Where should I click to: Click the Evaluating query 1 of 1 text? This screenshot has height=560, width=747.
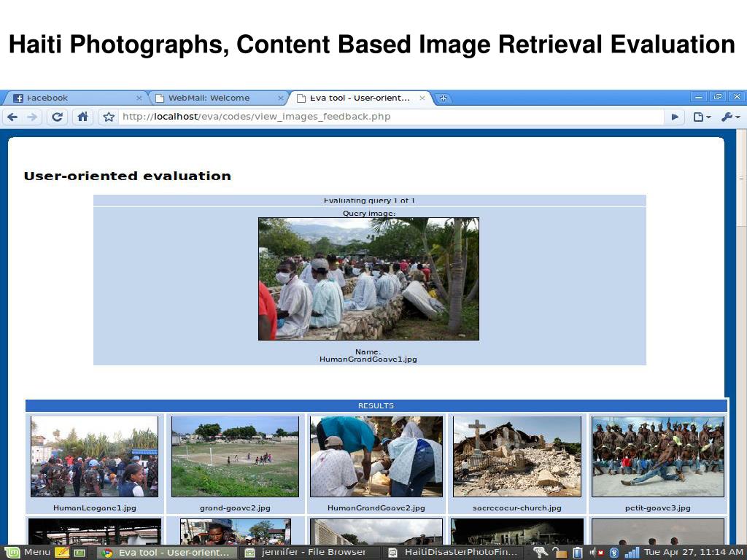click(369, 201)
